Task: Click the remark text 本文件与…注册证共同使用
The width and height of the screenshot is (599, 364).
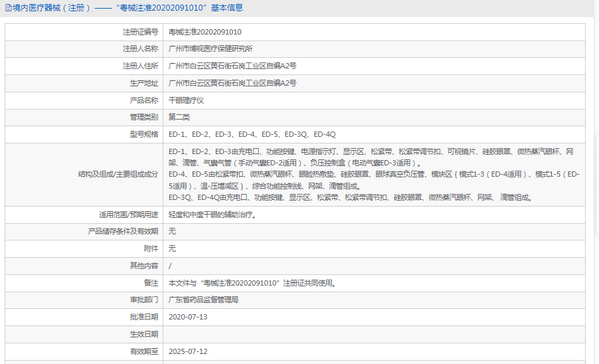Action: 252,283
